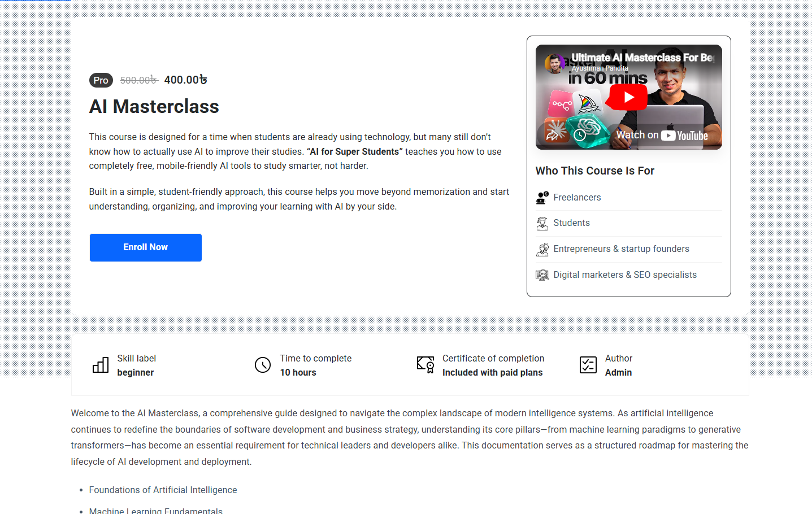Play the YouTube video in the embed
The width and height of the screenshot is (812, 514).
pyautogui.click(x=628, y=97)
